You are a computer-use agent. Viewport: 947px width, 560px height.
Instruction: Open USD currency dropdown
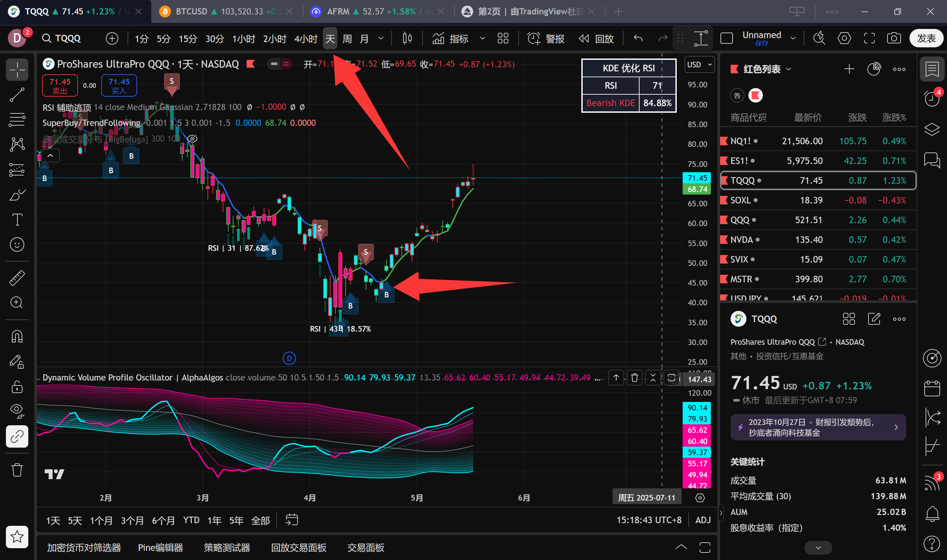(699, 64)
